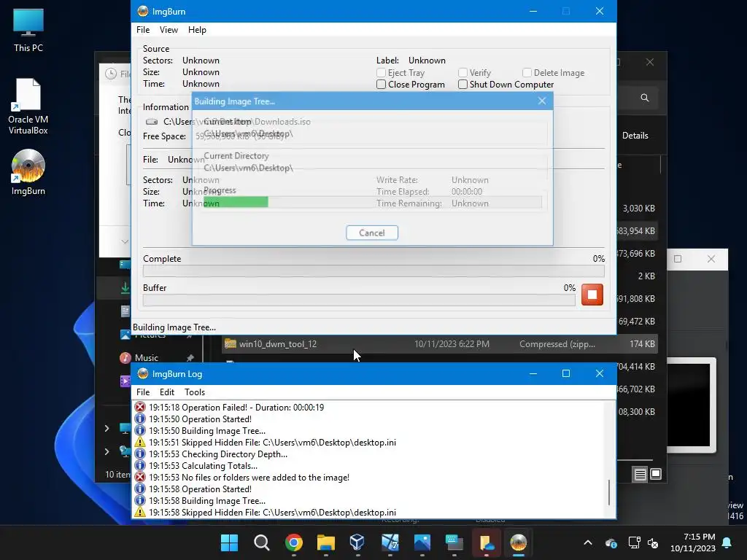Open the This PC desktop icon
This screenshot has width=747, height=560.
pos(28,30)
